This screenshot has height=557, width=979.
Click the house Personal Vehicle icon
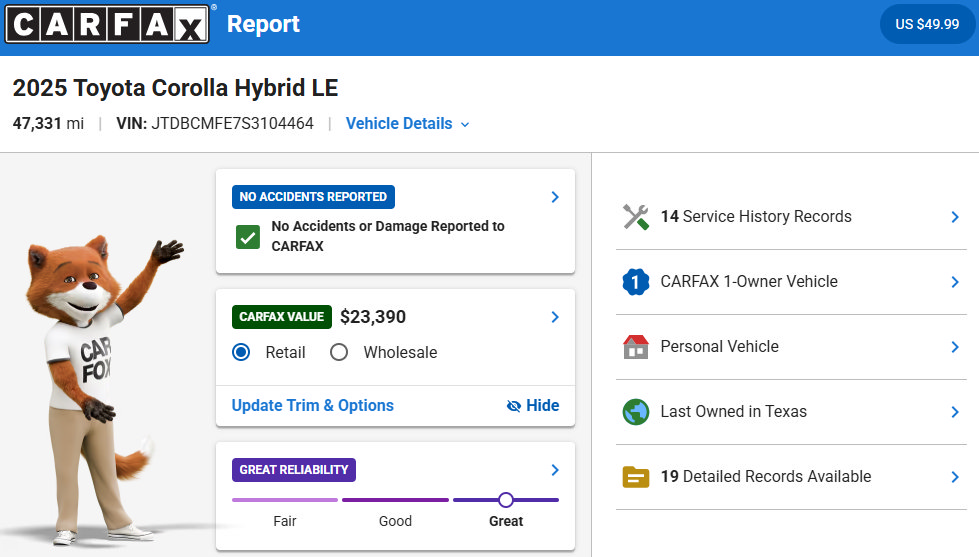[636, 347]
